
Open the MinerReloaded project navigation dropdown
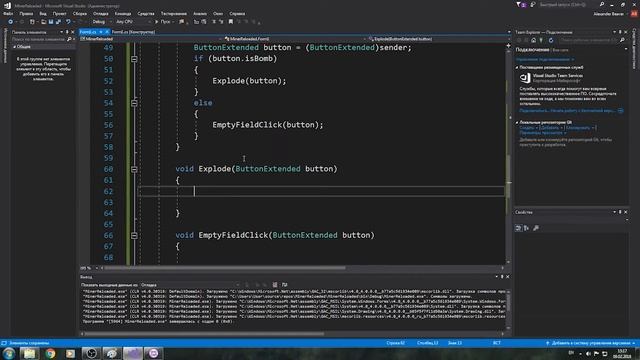coord(150,39)
